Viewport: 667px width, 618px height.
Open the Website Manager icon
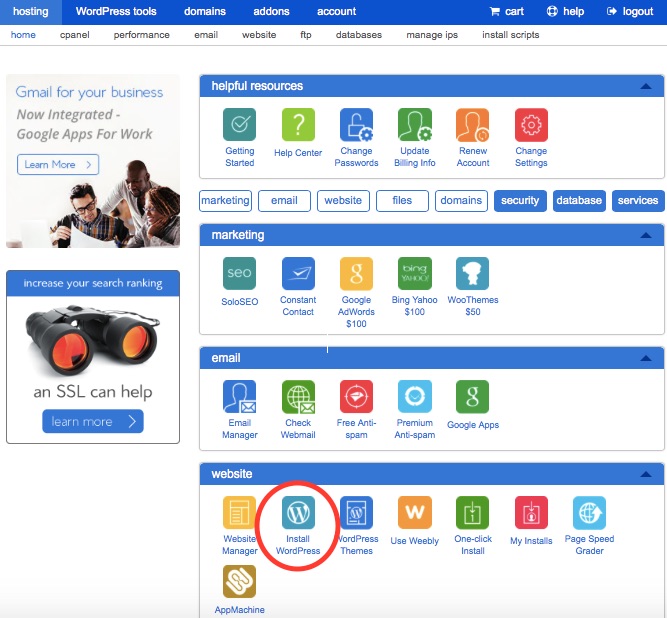(239, 513)
